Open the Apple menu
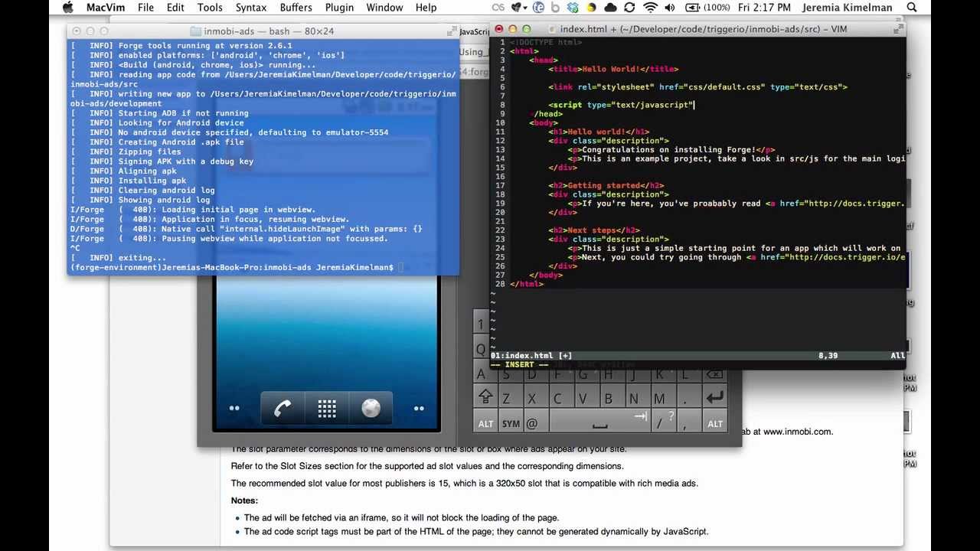Viewport: 980px width, 551px height. pos(67,8)
